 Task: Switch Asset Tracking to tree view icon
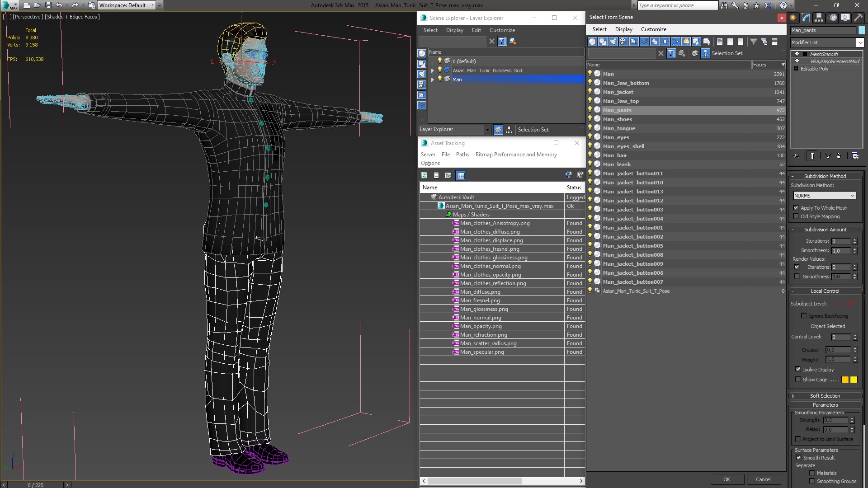pyautogui.click(x=448, y=175)
